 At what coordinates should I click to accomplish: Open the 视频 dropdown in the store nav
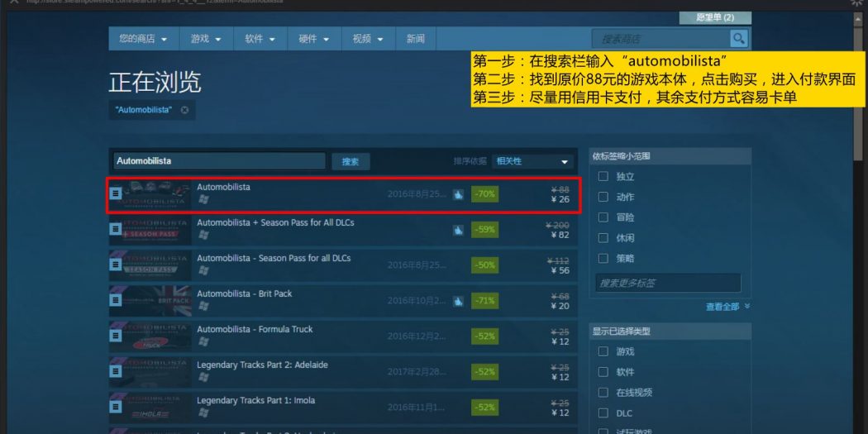click(x=368, y=39)
